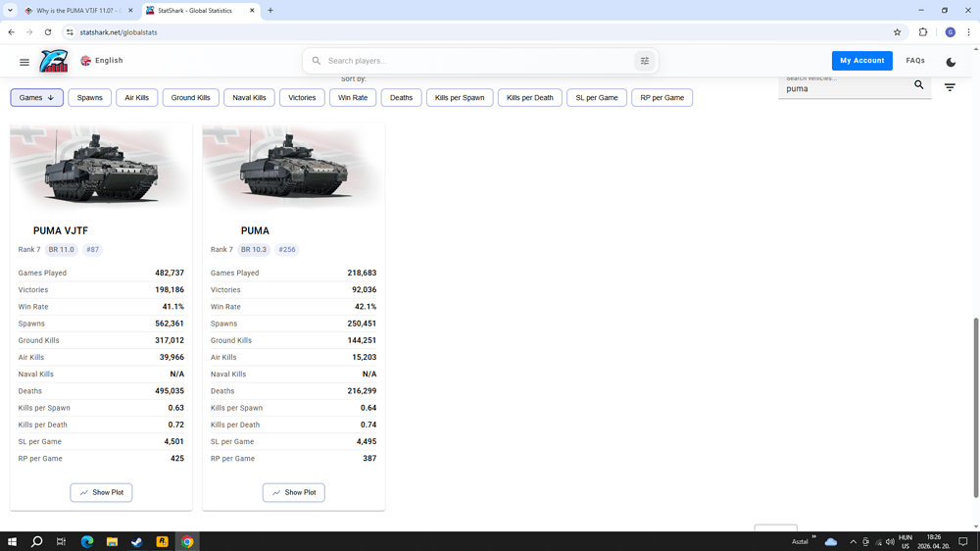The height and width of the screenshot is (551, 980).
Task: Show Plot for PUMA VJTF
Action: [x=101, y=493]
